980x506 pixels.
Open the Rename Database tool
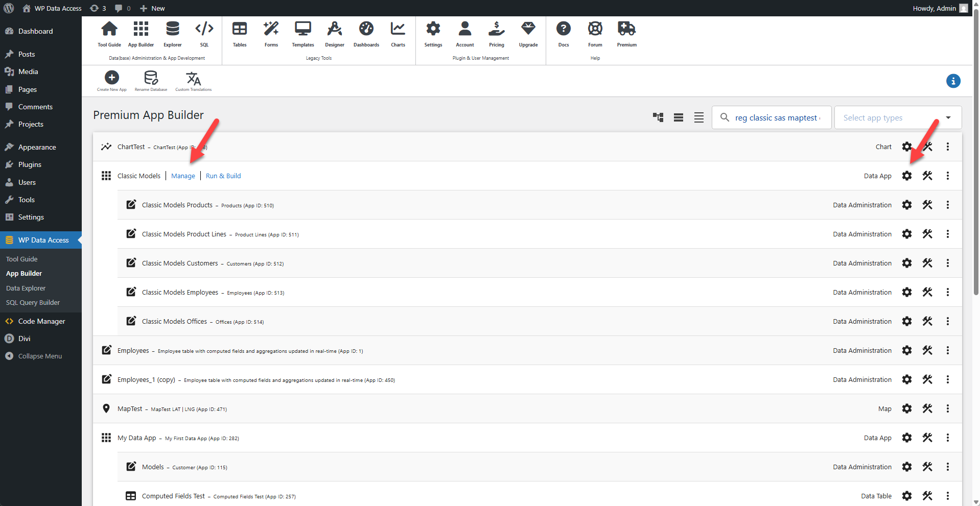(x=150, y=78)
